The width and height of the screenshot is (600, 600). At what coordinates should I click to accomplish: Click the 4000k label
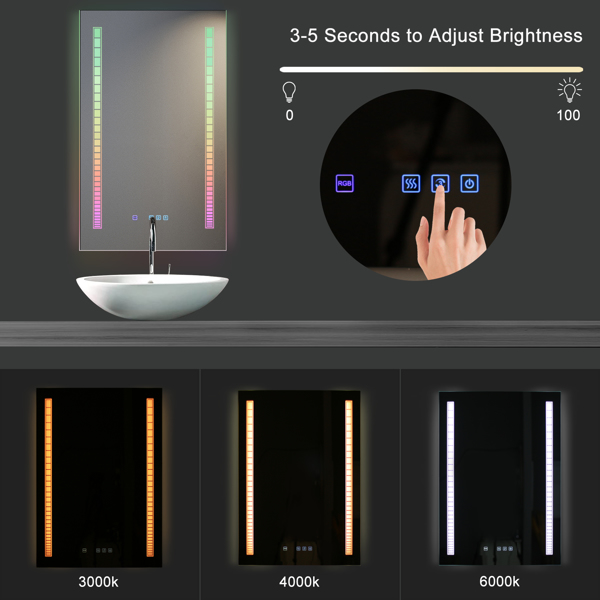click(x=299, y=582)
